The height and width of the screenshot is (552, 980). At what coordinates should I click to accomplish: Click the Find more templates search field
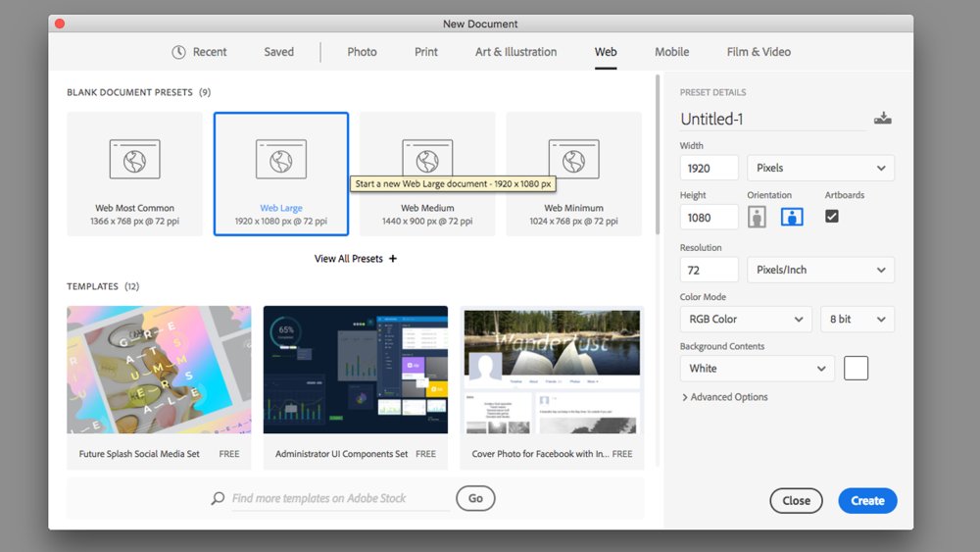341,498
